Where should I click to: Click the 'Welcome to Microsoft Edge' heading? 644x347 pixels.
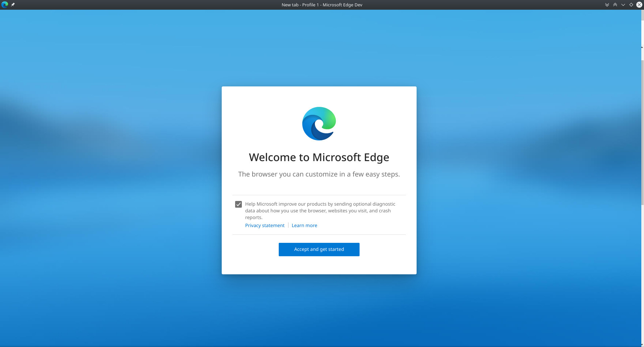tap(319, 157)
